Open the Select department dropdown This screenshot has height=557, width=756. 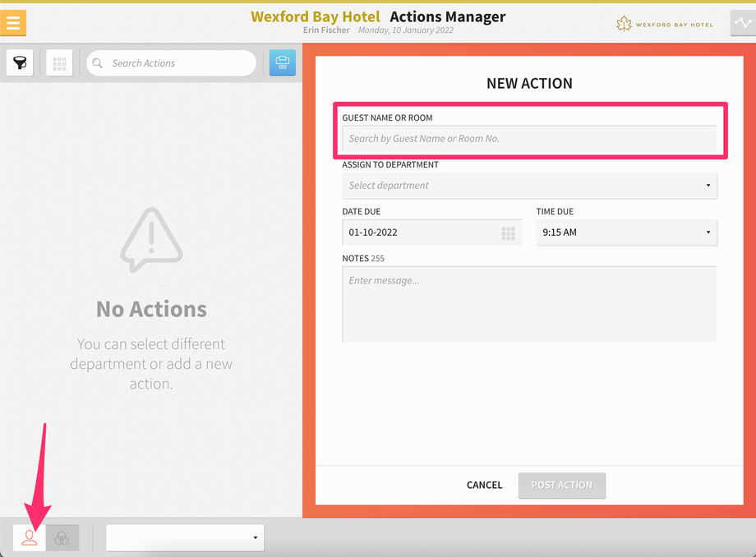point(529,186)
